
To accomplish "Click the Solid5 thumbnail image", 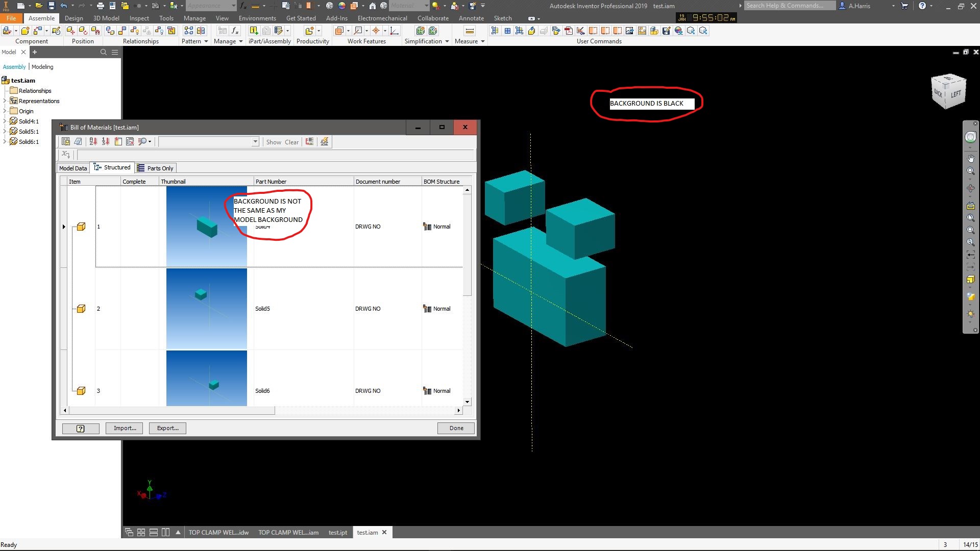I will 206,309.
